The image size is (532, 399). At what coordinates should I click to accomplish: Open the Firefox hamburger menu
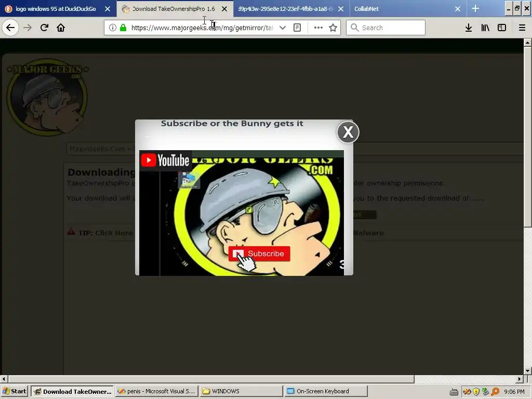pyautogui.click(x=522, y=28)
